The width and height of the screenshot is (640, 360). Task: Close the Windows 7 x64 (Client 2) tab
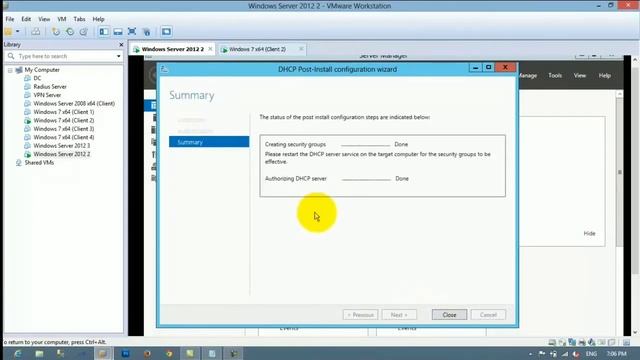301,49
